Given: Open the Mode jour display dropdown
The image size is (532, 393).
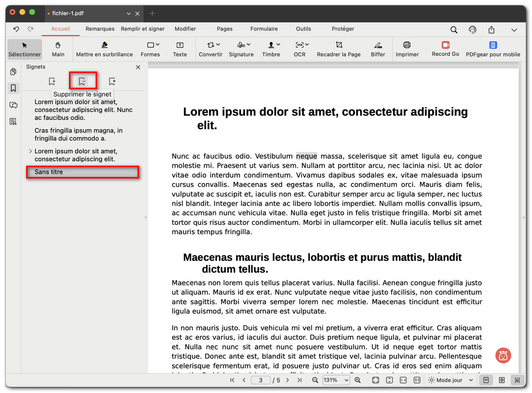Looking at the screenshot, I should click(x=449, y=380).
